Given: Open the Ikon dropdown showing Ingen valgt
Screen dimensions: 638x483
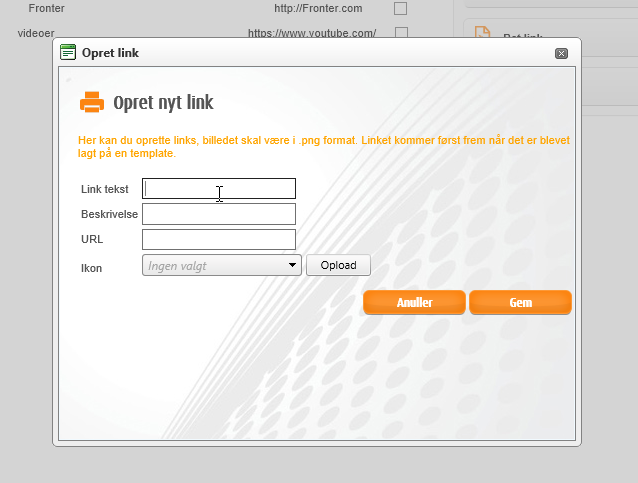Looking at the screenshot, I should pyautogui.click(x=222, y=265).
